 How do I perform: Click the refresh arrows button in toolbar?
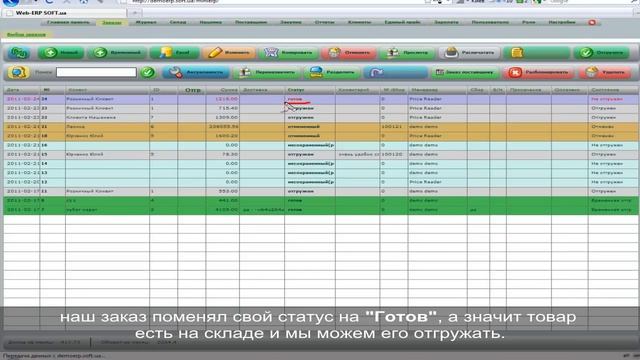pyautogui.click(x=19, y=53)
